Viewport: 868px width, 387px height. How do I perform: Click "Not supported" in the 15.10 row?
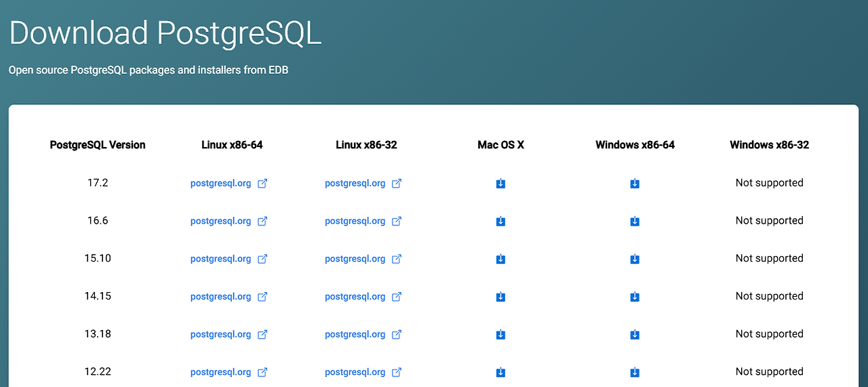pos(770,258)
